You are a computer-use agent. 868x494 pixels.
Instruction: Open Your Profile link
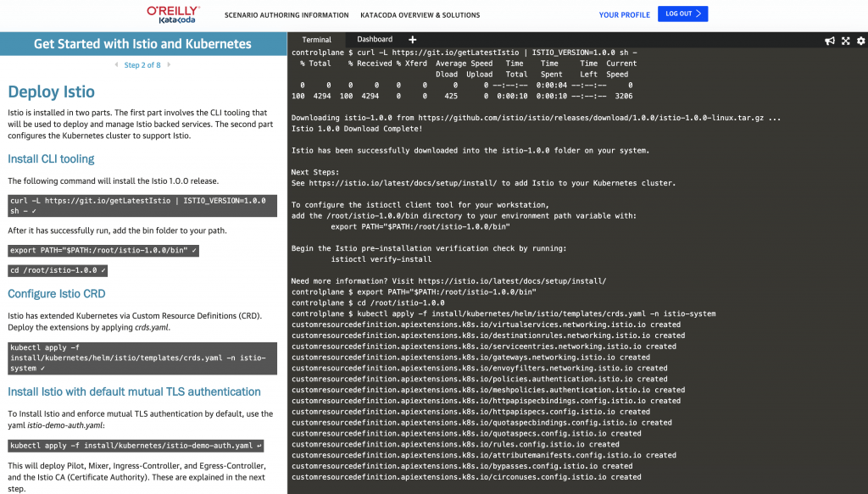[625, 15]
